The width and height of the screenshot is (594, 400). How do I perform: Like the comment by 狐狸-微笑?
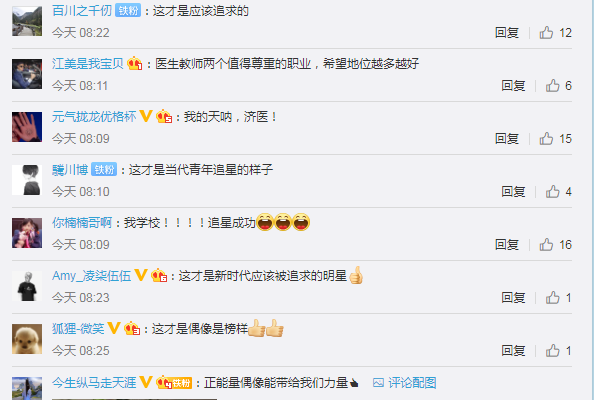[553, 351]
